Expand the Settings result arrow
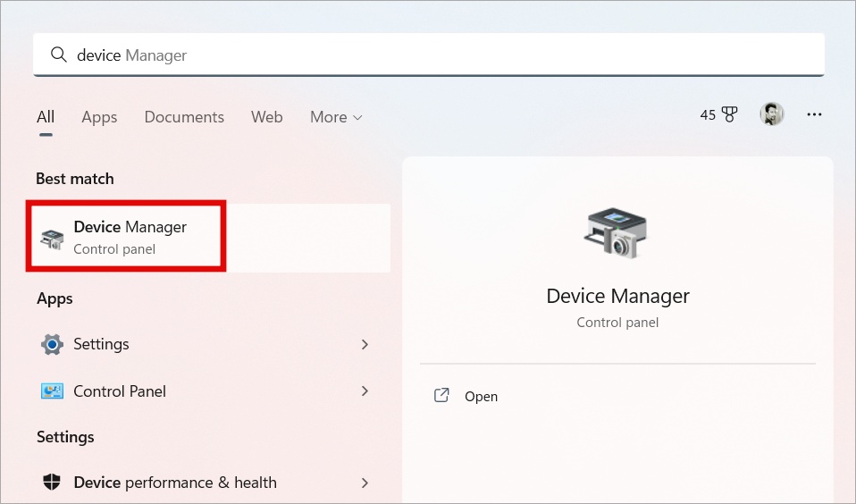 [365, 345]
